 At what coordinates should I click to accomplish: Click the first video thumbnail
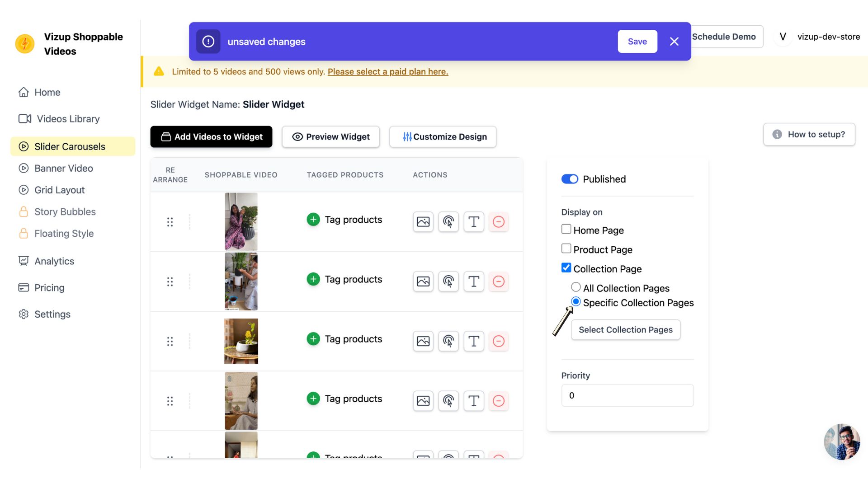pos(241,221)
